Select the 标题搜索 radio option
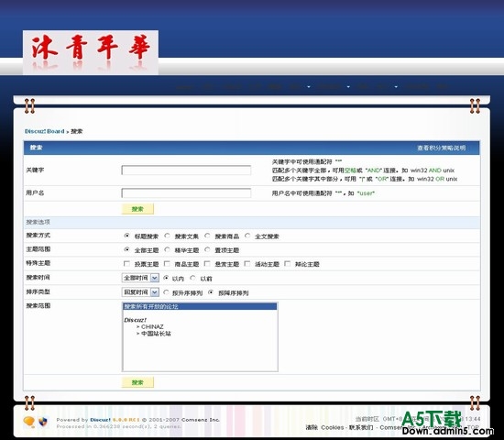504x440 pixels. tap(126, 236)
